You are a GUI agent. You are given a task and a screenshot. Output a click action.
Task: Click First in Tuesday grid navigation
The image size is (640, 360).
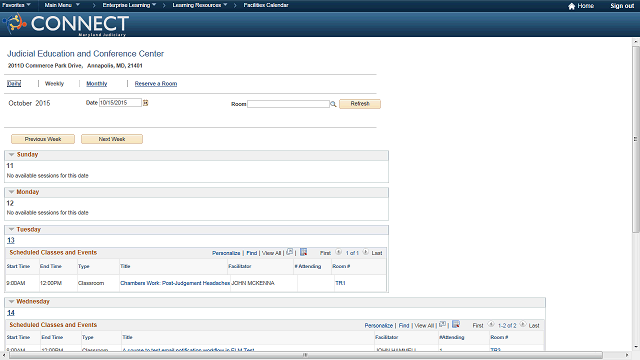click(325, 253)
